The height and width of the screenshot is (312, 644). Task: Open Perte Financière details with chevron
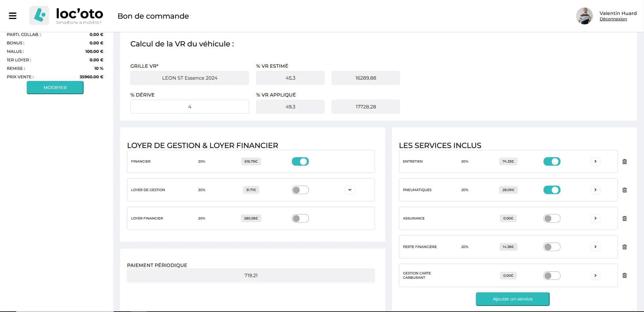pyautogui.click(x=595, y=247)
